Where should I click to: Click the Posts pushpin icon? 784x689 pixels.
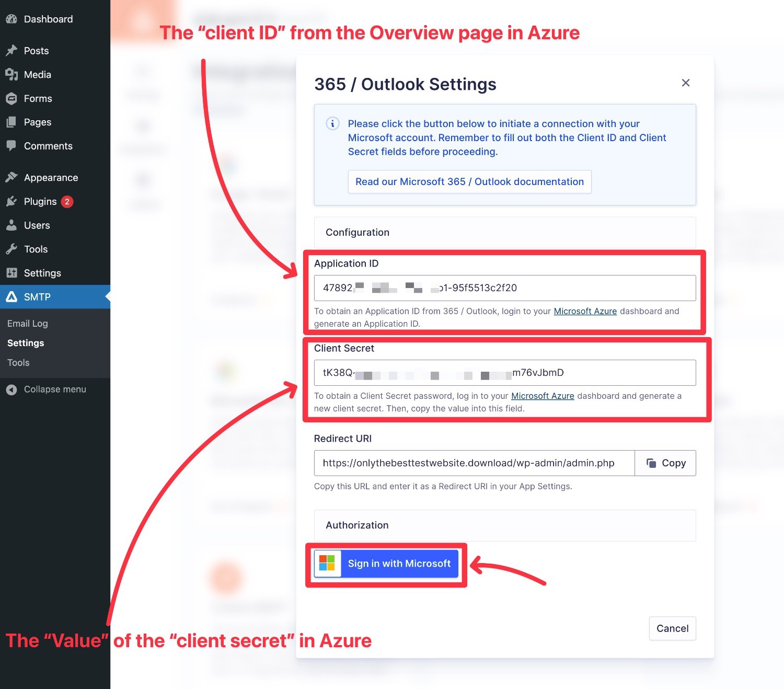(11, 51)
